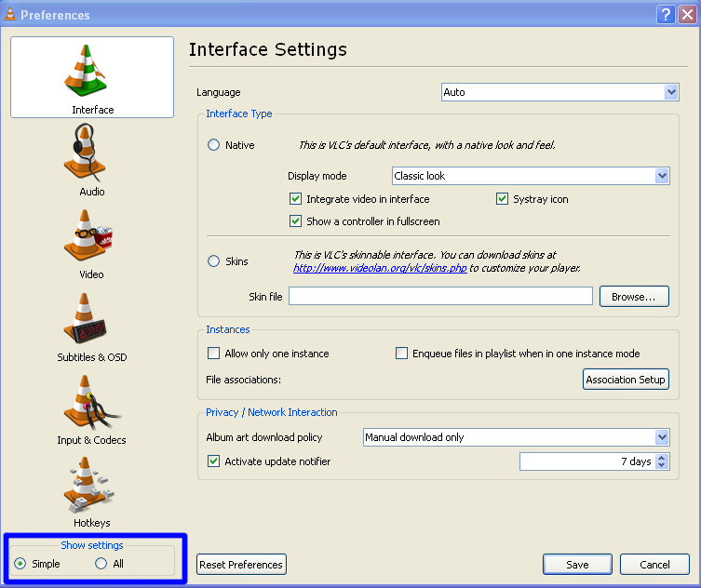This screenshot has height=588, width=701.
Task: Click the Association Setup button
Action: click(626, 380)
